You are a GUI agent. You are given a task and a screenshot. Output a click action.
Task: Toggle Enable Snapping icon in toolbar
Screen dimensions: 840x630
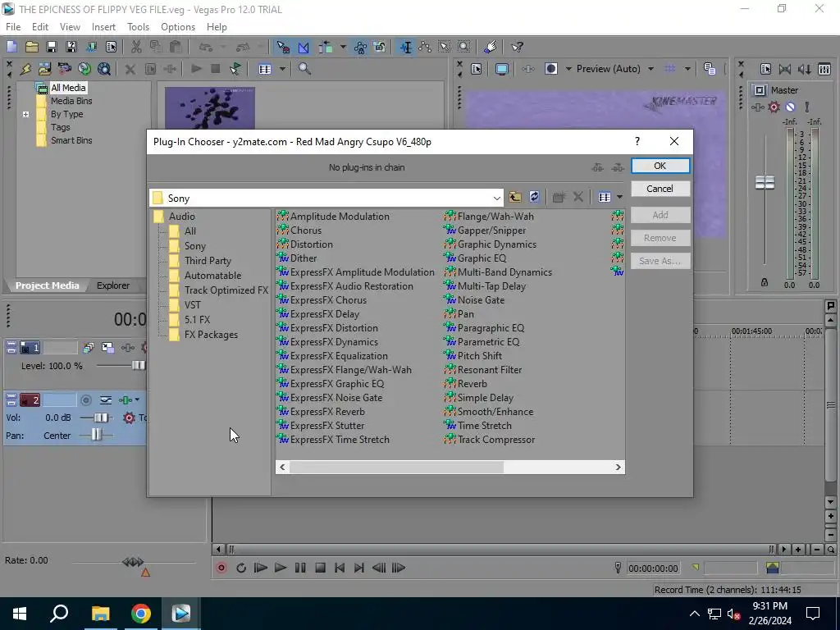click(283, 47)
